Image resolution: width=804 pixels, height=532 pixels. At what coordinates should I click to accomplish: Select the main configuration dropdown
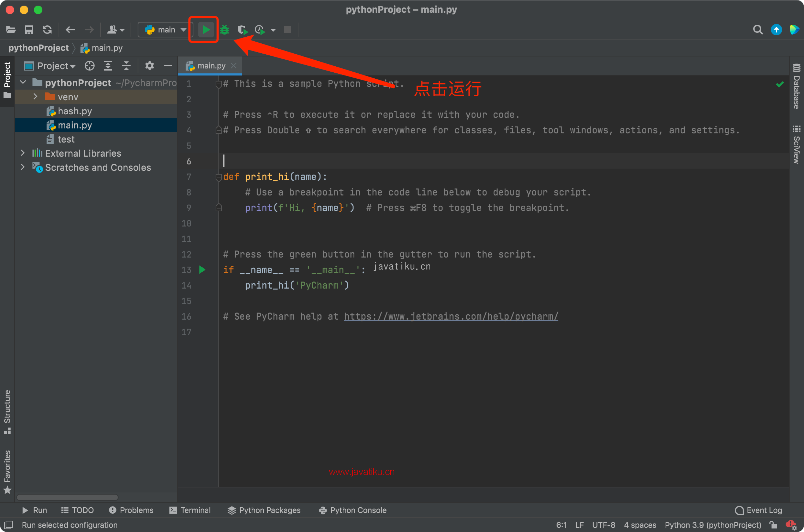(164, 29)
